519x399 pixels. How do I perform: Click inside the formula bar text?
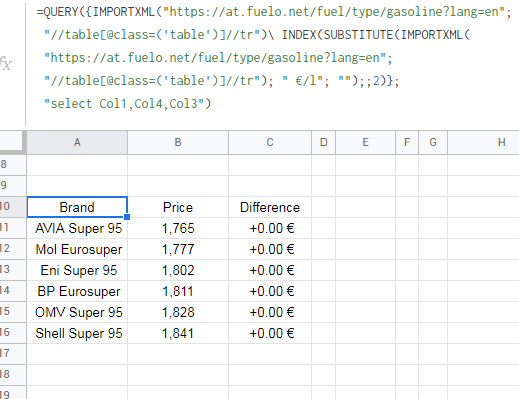[273, 58]
